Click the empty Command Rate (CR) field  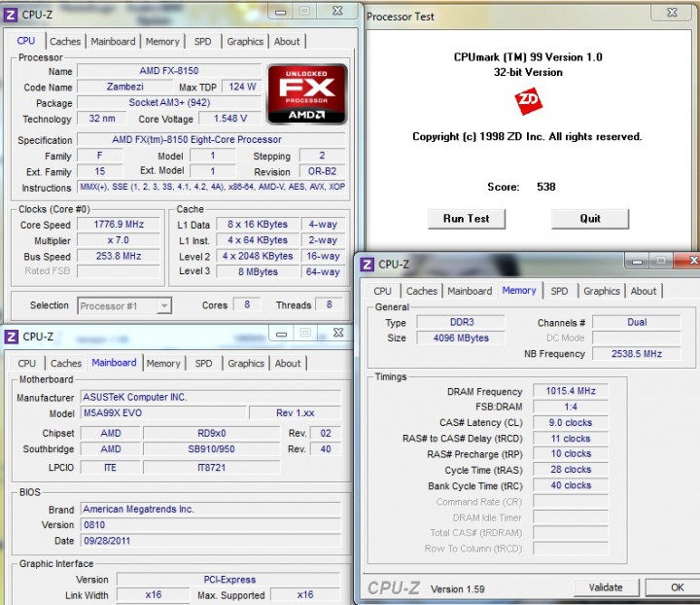click(571, 502)
